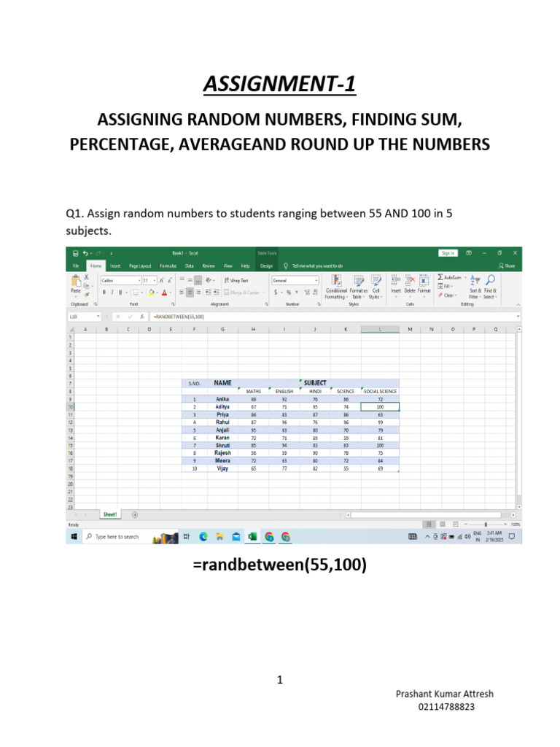Open the Calibri font name dropdown
Viewport: 560px width, 747px height.
tap(139, 281)
